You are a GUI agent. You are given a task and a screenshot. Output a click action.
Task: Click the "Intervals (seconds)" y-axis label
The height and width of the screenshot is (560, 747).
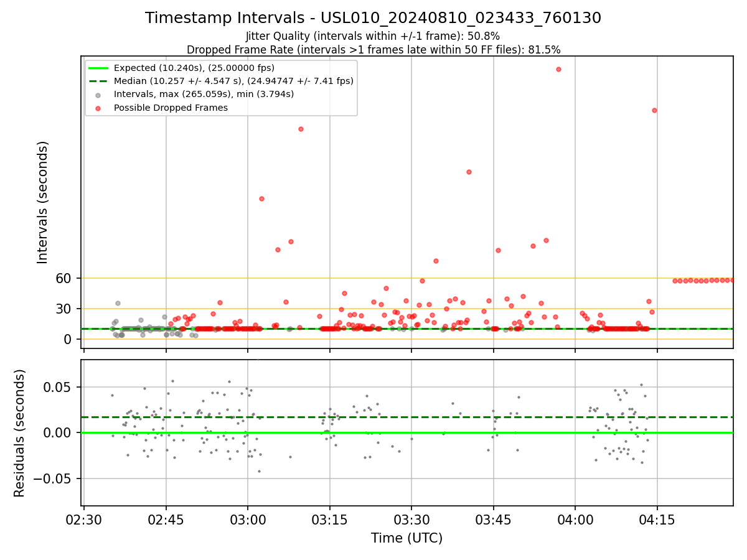[x=43, y=202]
